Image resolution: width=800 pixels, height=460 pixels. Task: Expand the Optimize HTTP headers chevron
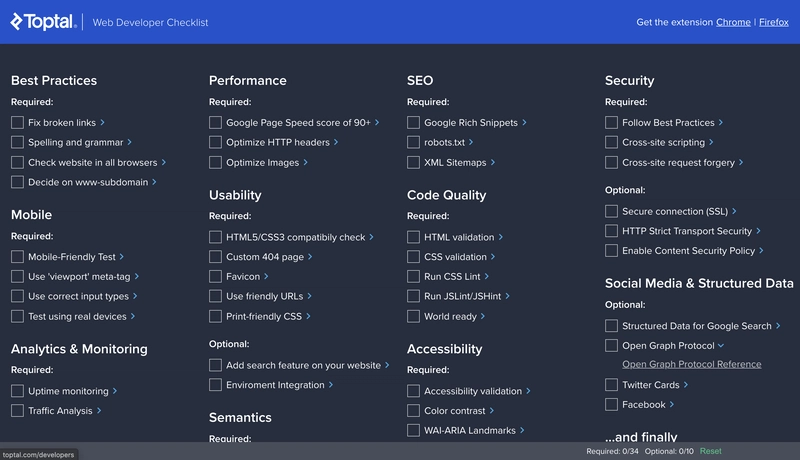pos(336,142)
